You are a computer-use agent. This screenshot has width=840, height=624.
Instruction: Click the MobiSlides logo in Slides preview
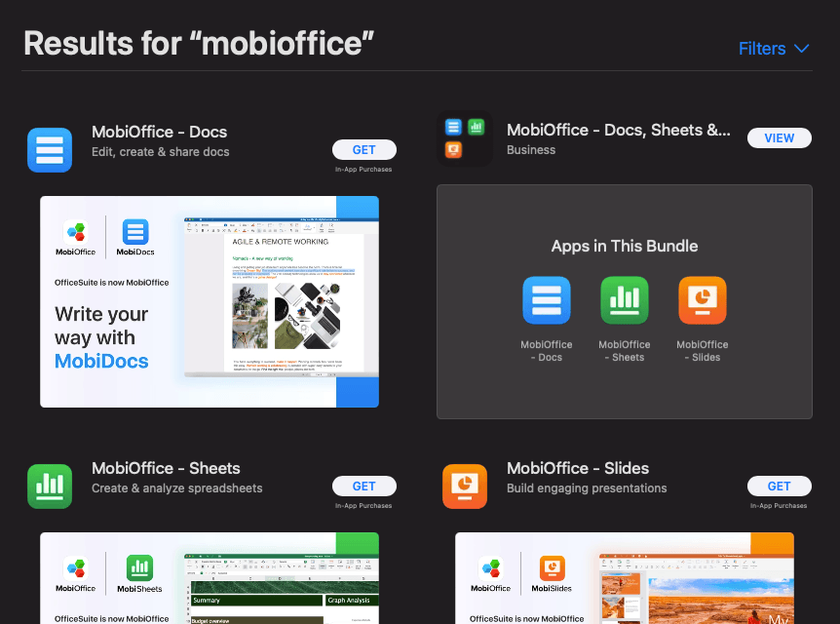coord(552,574)
